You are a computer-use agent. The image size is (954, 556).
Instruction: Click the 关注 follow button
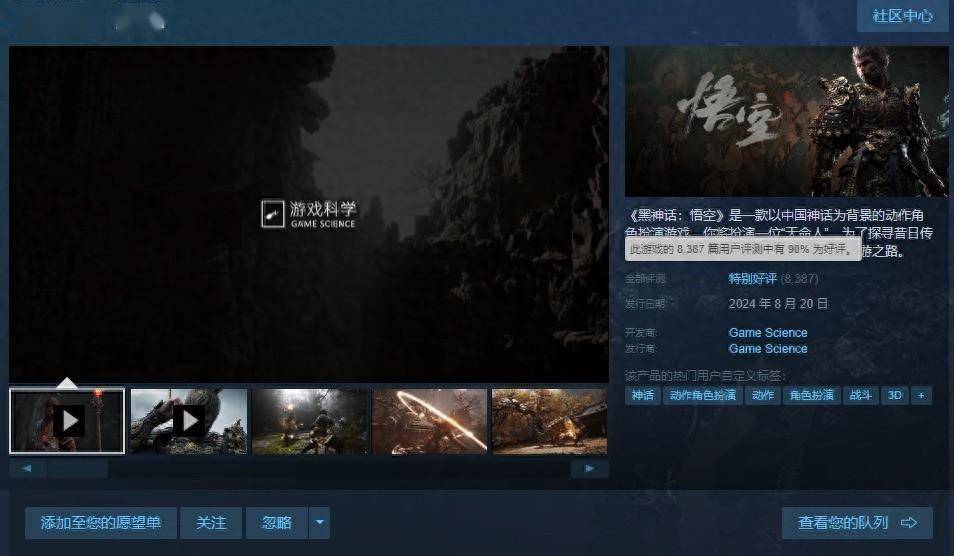point(211,523)
